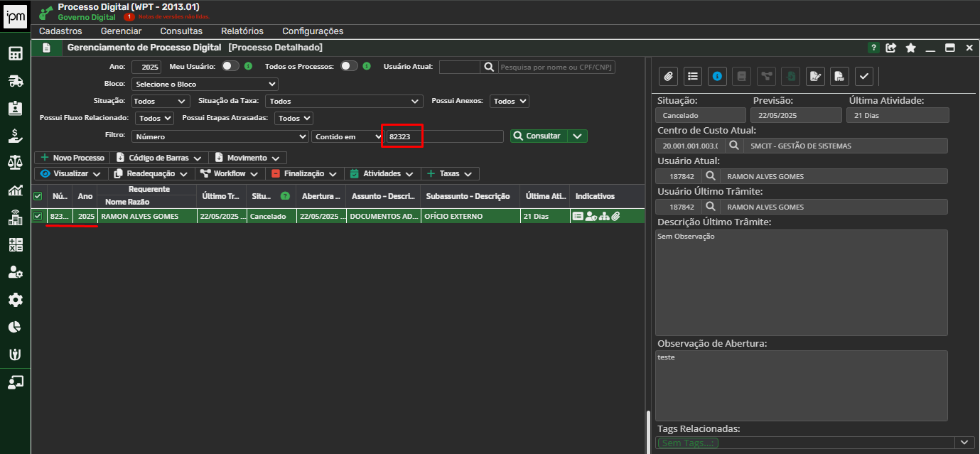Open the person-in-shield sidebar icon
This screenshot has width=980, height=454.
pos(16,355)
